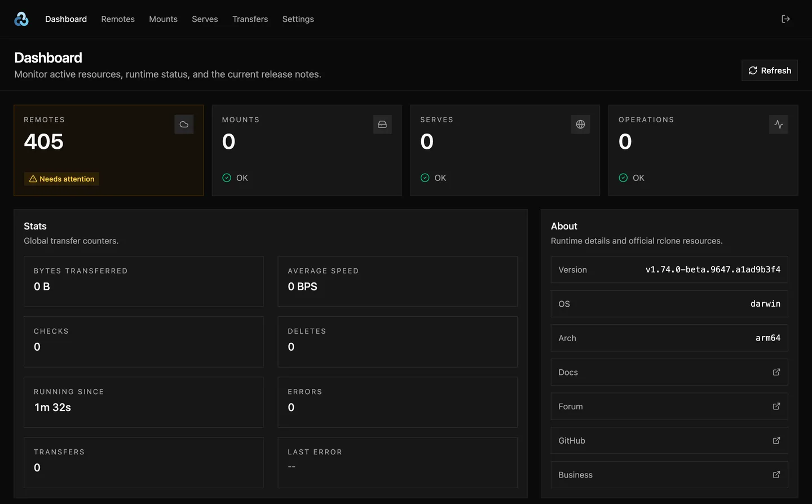Click the warning triangle in Needs attention badge

click(x=33, y=179)
